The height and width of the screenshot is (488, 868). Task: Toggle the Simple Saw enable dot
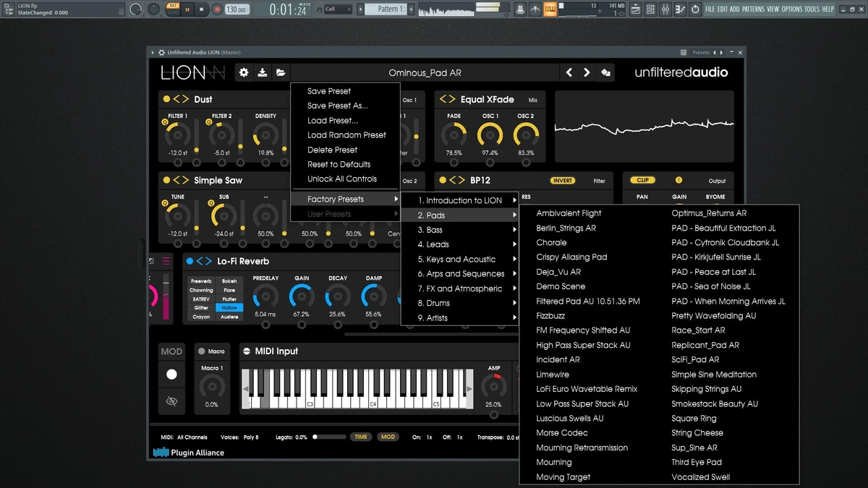click(x=166, y=180)
